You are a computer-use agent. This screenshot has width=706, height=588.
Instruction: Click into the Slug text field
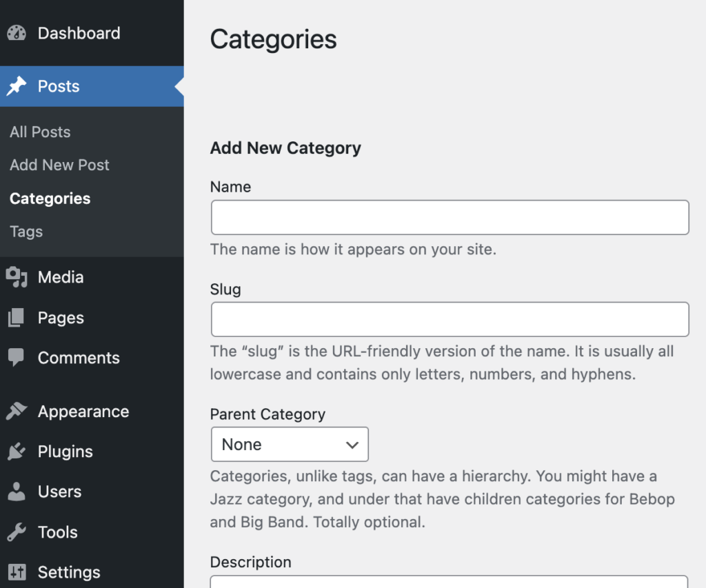click(x=450, y=319)
